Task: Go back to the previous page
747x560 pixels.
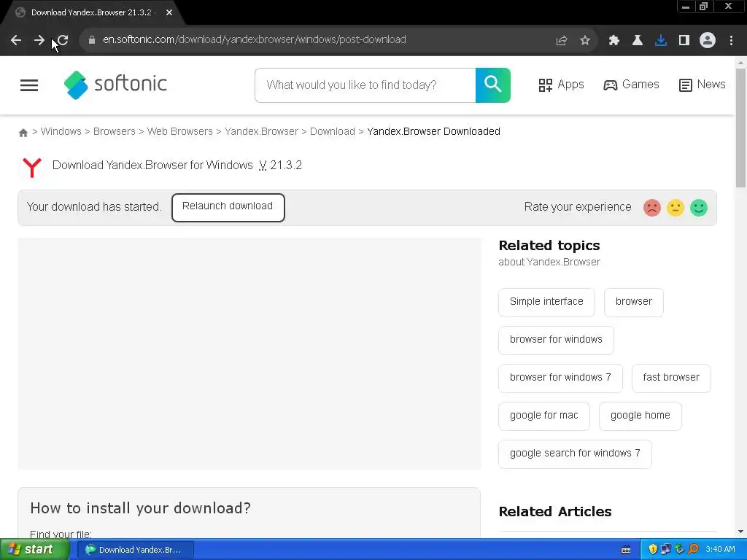Action: pos(16,41)
